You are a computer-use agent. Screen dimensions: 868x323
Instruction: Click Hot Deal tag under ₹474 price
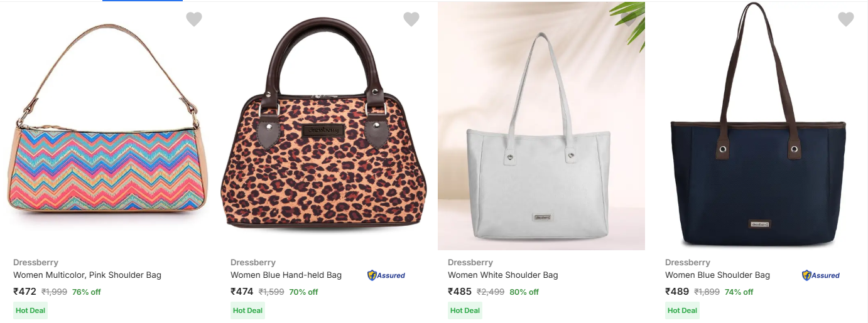pos(247,310)
